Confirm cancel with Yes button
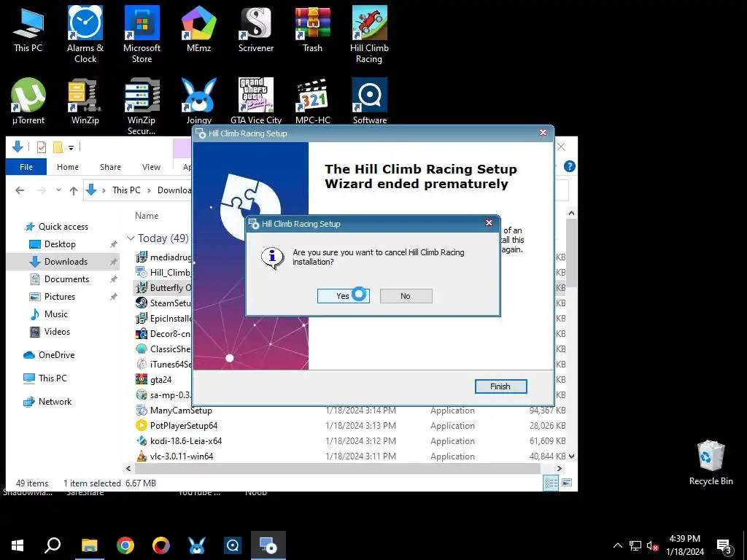This screenshot has height=560, width=747. pos(344,296)
